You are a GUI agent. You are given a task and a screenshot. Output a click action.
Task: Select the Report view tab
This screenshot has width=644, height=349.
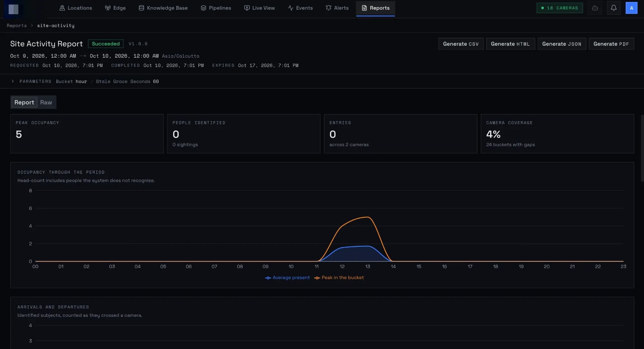[x=24, y=102]
